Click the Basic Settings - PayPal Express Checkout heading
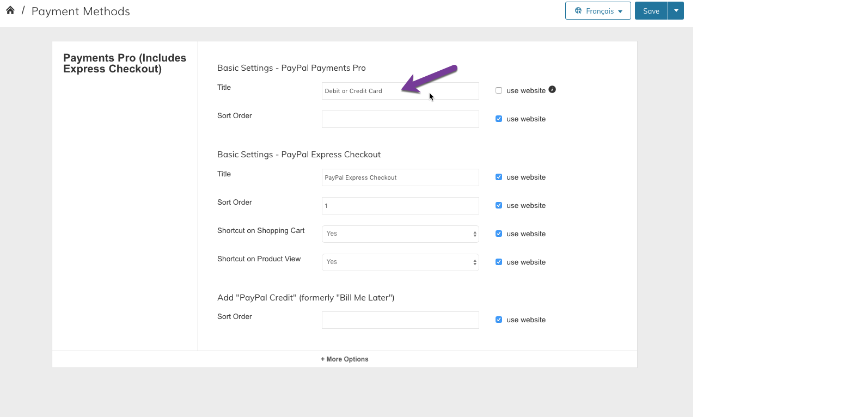 click(299, 155)
